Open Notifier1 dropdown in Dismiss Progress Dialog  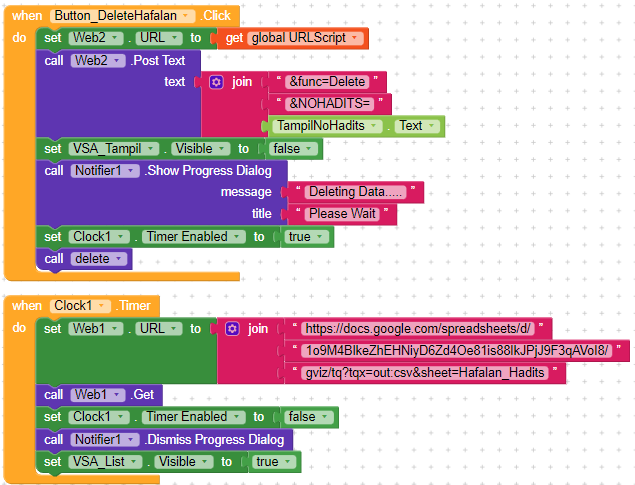click(105, 440)
